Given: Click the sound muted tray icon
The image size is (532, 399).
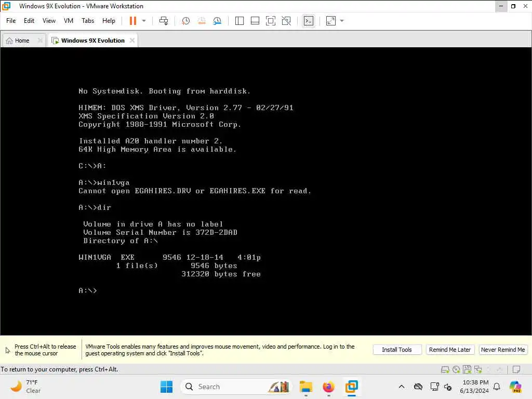Looking at the screenshot, I should click(x=448, y=387).
